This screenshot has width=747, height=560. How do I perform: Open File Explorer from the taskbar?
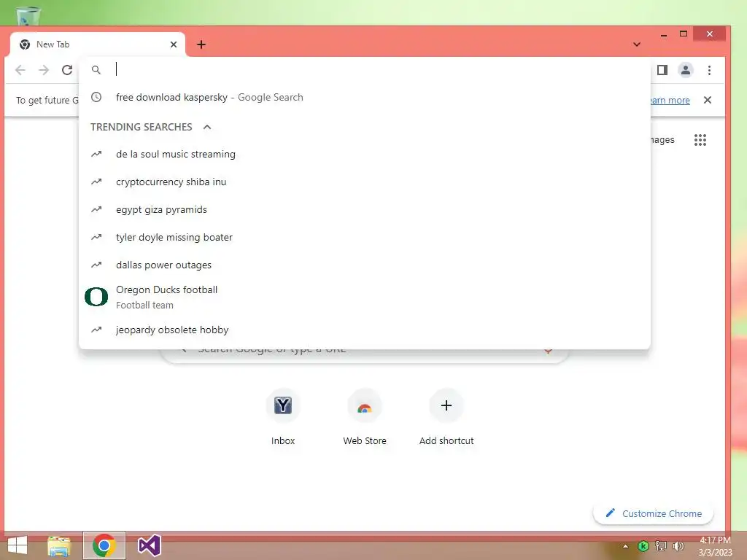59,545
